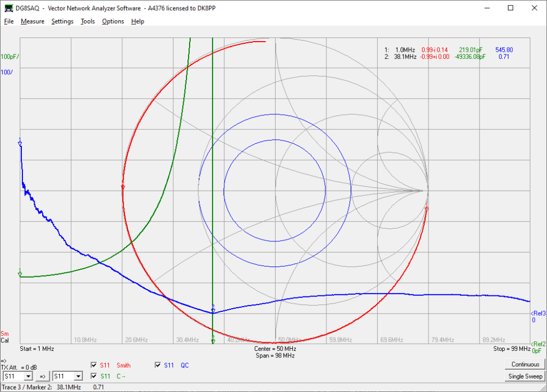
Task: Select green marker 2 at bottom axis
Action: tap(213, 340)
